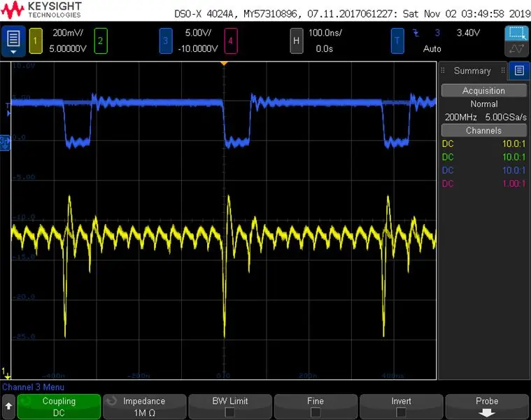The image size is (531, 420).
Task: Click the trigger source 3 indicator
Action: (x=437, y=33)
